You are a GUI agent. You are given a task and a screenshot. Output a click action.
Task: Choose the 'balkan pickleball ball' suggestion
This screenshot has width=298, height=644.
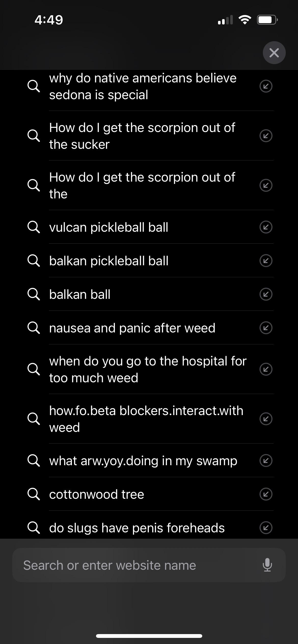coord(109,261)
